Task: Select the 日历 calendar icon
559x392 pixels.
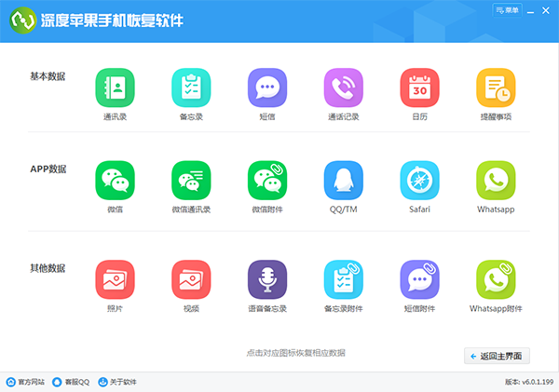Action: (x=419, y=88)
